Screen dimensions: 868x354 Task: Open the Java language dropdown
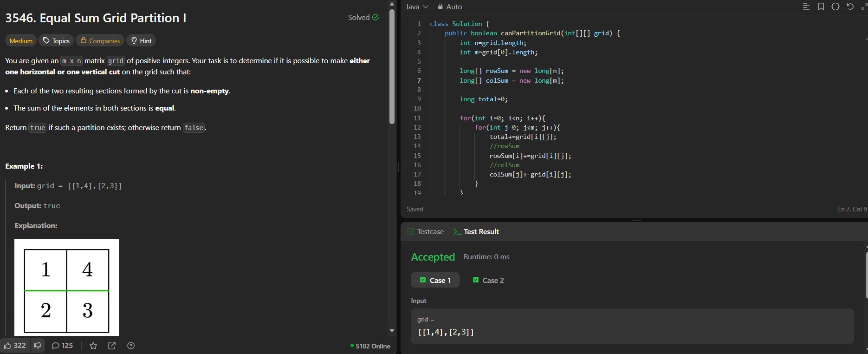click(x=416, y=7)
